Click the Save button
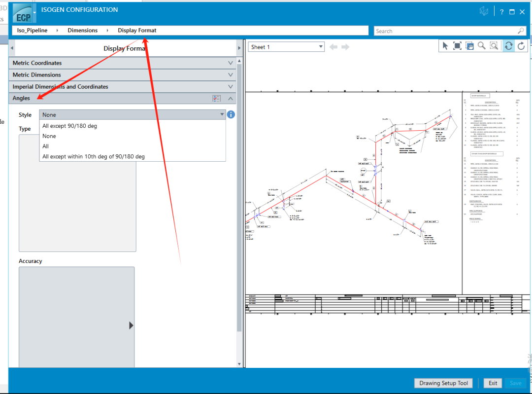The width and height of the screenshot is (532, 394). (x=515, y=383)
